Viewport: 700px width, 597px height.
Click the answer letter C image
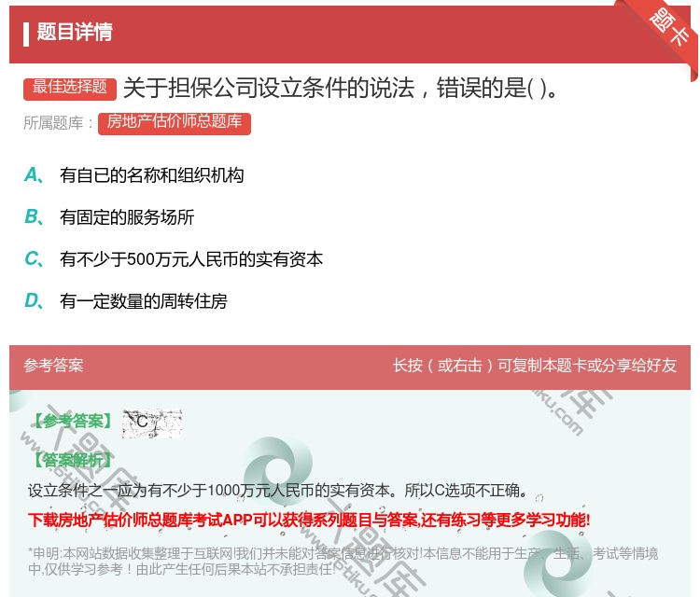point(152,423)
